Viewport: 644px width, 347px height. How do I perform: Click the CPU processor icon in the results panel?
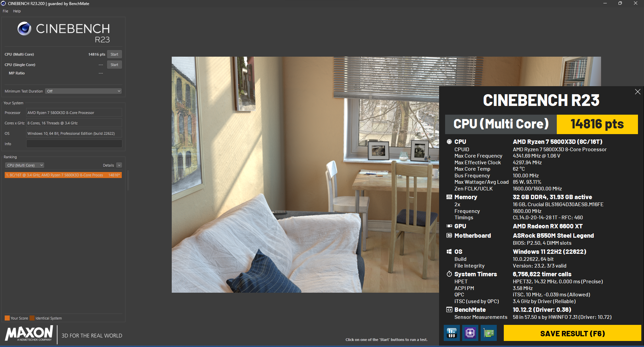[449, 141]
